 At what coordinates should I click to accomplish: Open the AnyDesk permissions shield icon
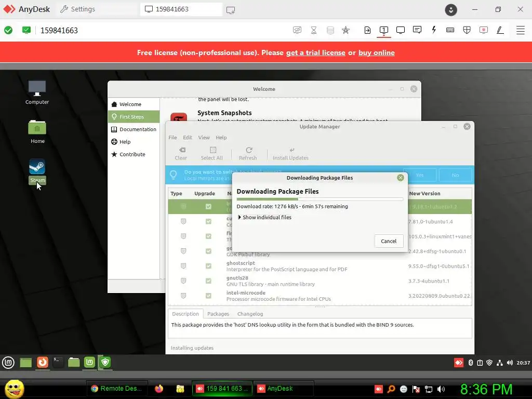tap(467, 30)
